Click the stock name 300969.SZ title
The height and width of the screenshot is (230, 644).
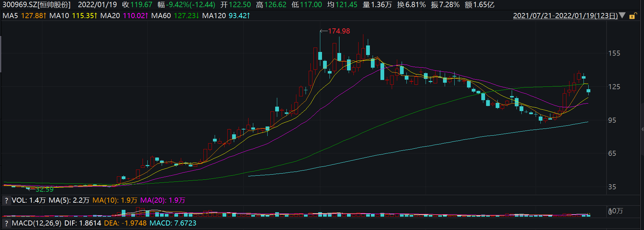tap(37, 5)
